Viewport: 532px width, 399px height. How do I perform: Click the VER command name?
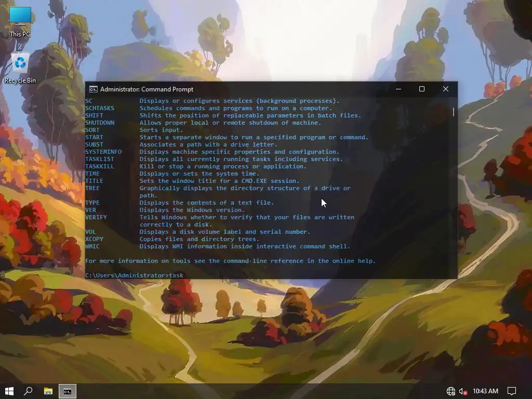click(90, 210)
